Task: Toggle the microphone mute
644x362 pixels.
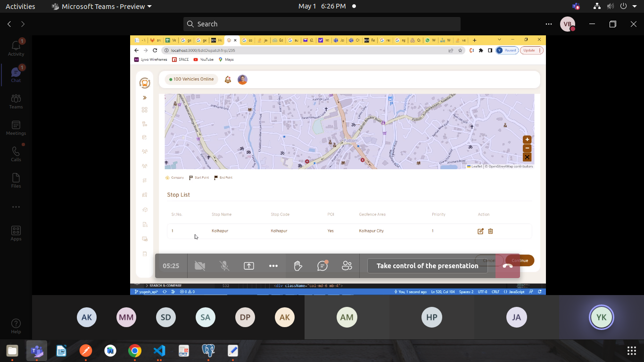Action: point(224,266)
